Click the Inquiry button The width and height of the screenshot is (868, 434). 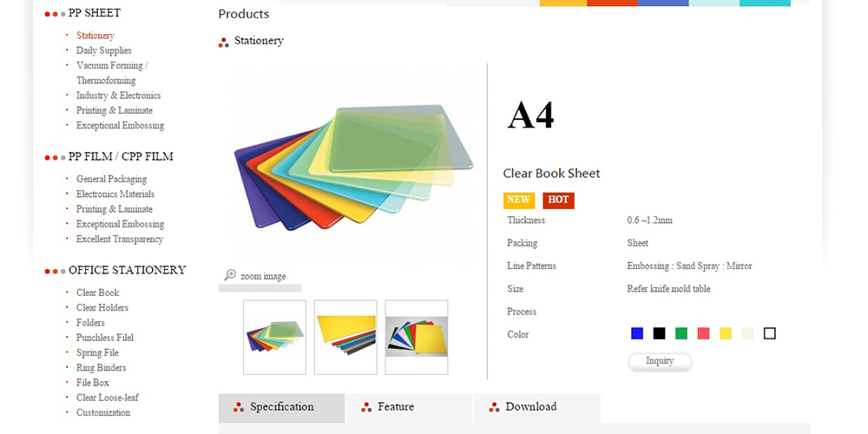click(660, 361)
